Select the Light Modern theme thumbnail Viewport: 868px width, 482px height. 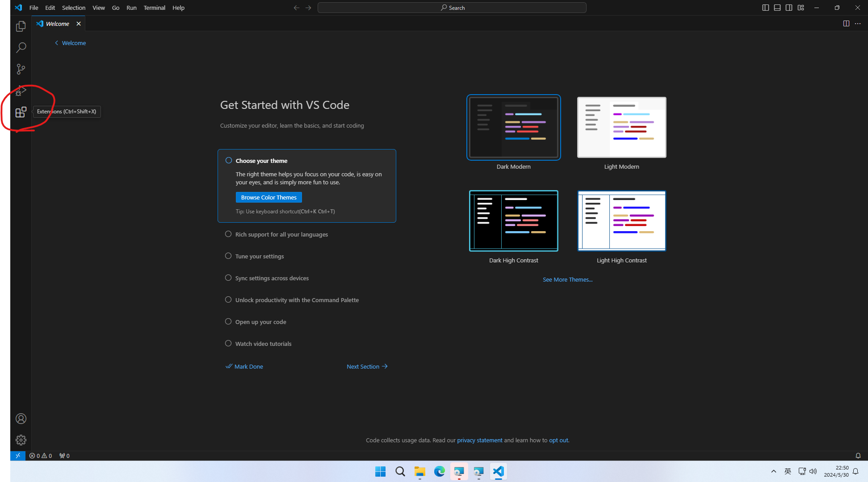621,128
